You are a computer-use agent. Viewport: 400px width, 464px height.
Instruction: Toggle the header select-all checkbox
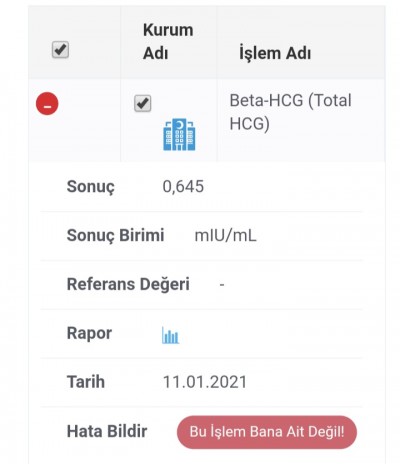coord(60,50)
